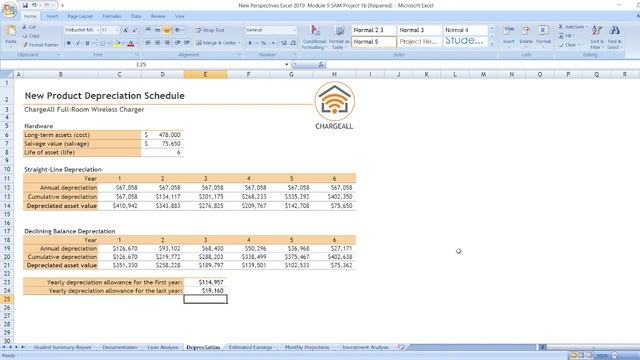Switch to Formulas ribbon tab
Viewport: 640px width, 360px height.
112,16
